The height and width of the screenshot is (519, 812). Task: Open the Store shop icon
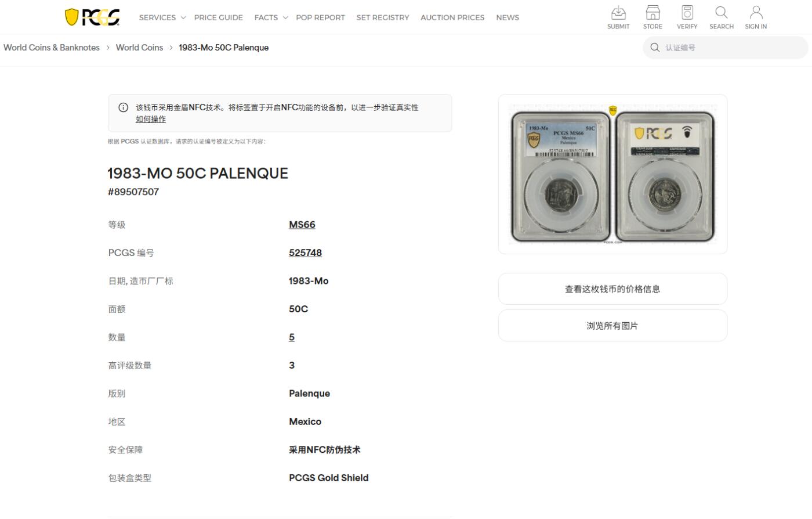pos(652,13)
